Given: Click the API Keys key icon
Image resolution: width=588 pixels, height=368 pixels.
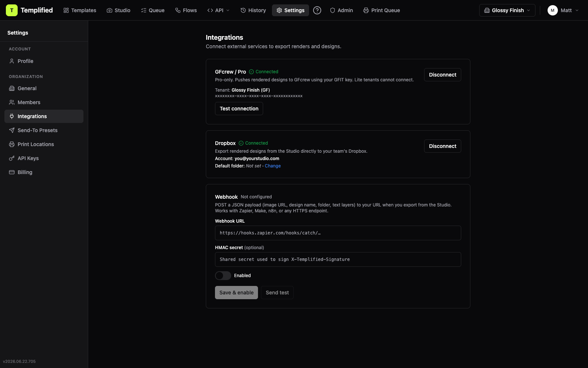Looking at the screenshot, I should (12, 158).
